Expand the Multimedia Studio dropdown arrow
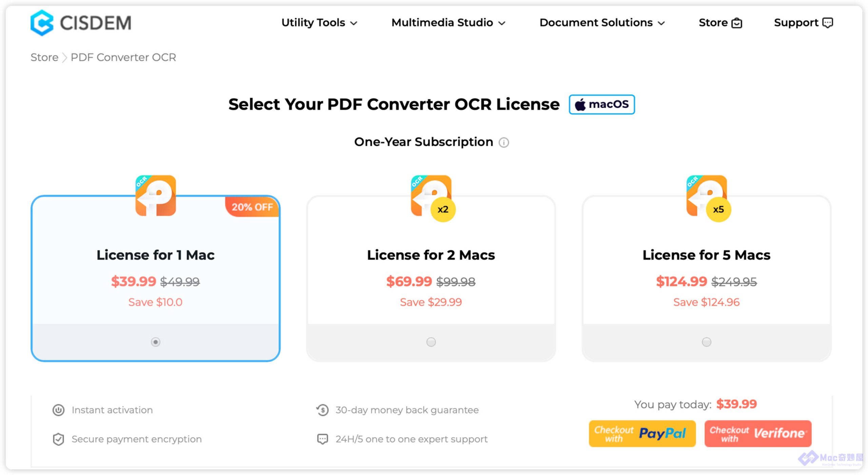This screenshot has width=868, height=475. pos(502,23)
